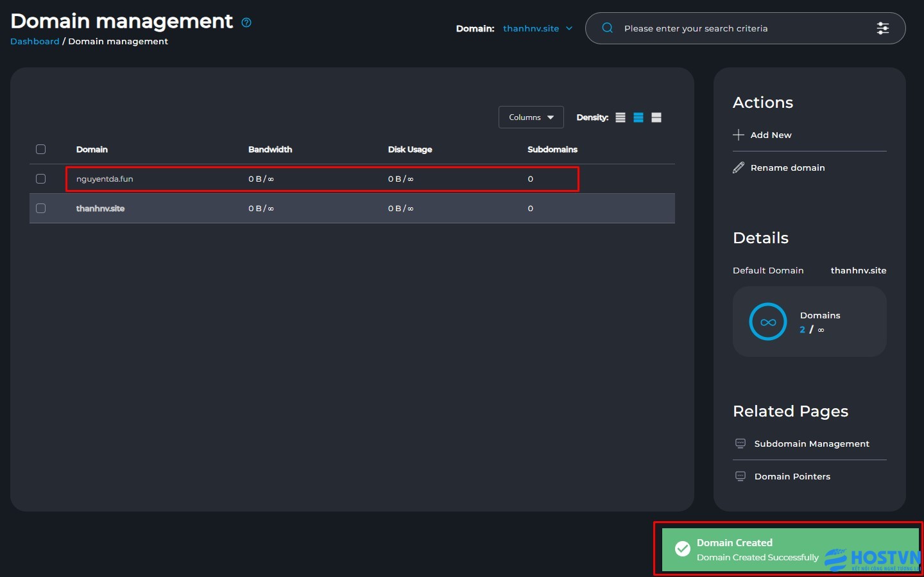The width and height of the screenshot is (924, 577).
Task: Check the nguyentda.fun row checkbox
Action: [x=41, y=179]
